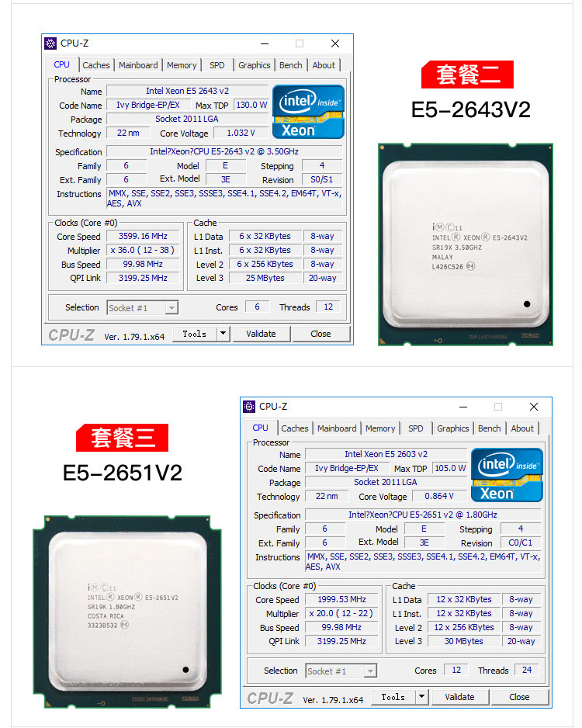Viewport: 582px width, 728px height.
Task: Click Revision value 'C0/C1'
Action: (x=520, y=543)
